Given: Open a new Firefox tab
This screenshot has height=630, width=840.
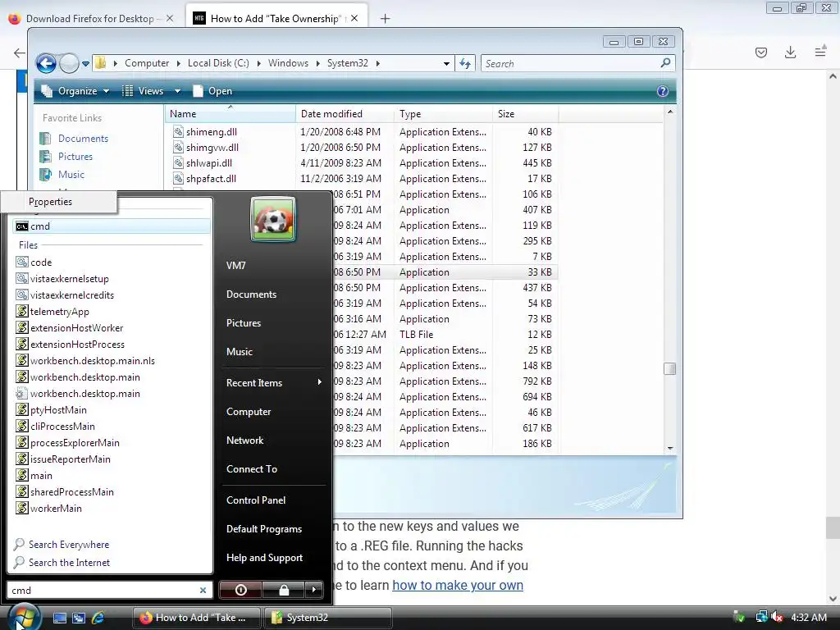Looking at the screenshot, I should click(x=385, y=19).
